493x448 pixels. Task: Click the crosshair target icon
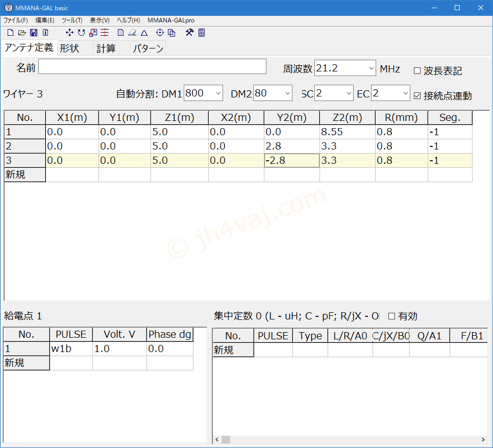(x=160, y=32)
